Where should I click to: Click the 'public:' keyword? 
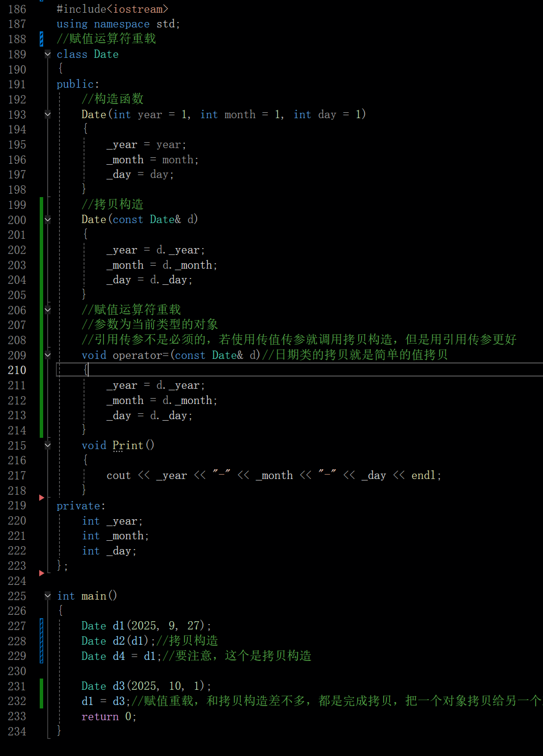(78, 84)
